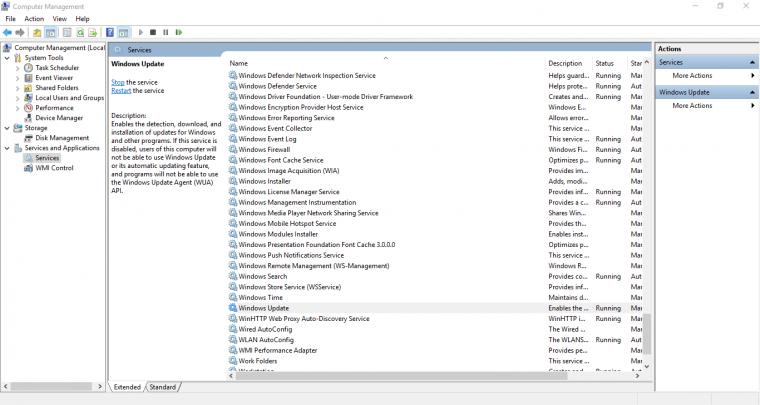760x405 pixels.
Task: Select the Windows Modules Installer row
Action: point(435,234)
